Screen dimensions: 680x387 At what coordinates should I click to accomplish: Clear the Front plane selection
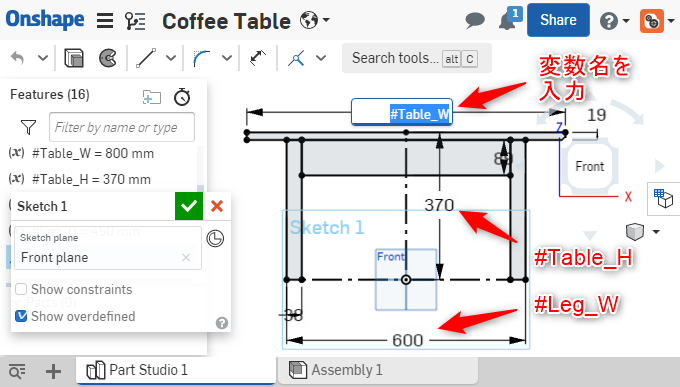pos(186,258)
